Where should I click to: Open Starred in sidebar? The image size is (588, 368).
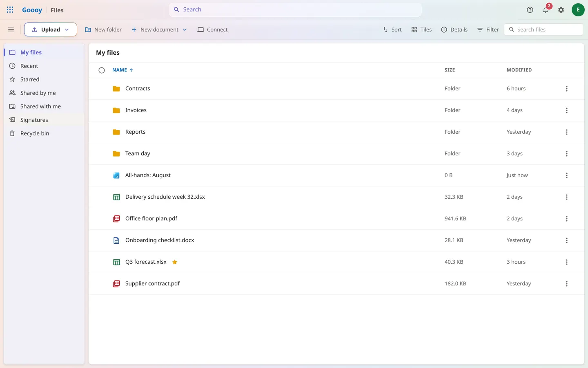click(x=44, y=79)
